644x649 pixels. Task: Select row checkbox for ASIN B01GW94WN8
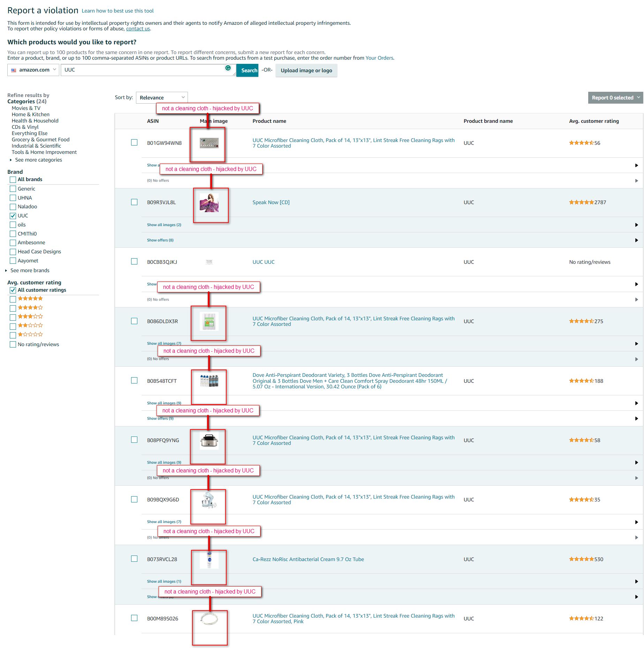pyautogui.click(x=134, y=143)
